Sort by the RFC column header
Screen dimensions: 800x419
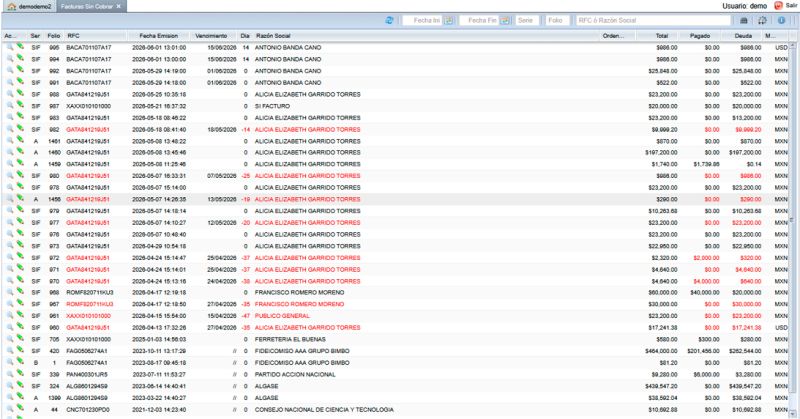pos(95,36)
